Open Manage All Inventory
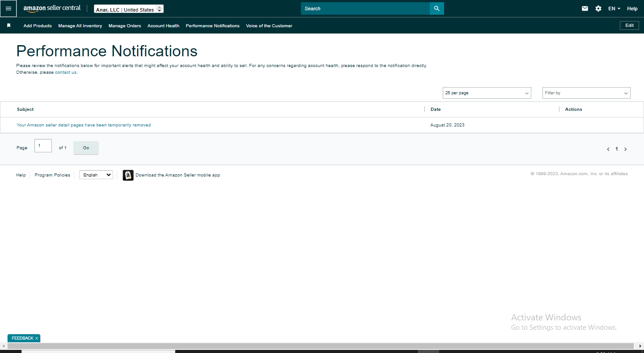644x353 pixels. pos(80,26)
